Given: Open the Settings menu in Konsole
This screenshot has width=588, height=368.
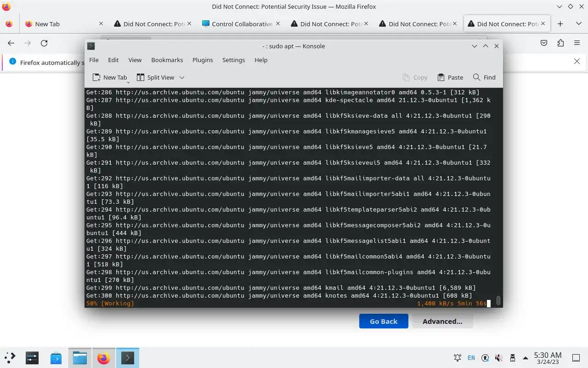Looking at the screenshot, I should 233,60.
